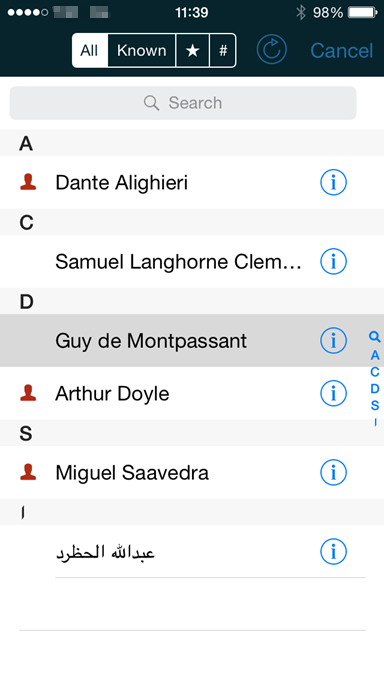
Task: Switch to the All contacts filter
Action: point(89,50)
